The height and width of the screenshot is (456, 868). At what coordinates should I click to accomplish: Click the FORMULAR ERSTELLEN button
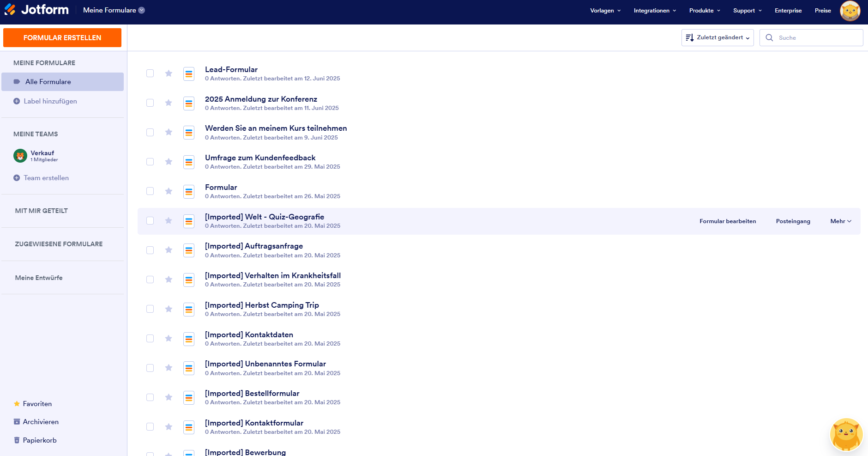coord(62,37)
